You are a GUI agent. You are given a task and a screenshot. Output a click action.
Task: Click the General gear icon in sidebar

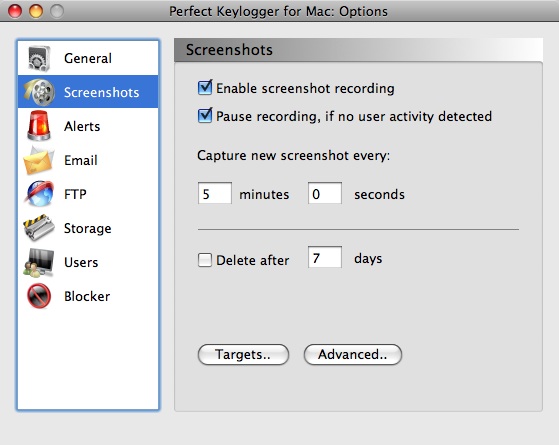coord(39,58)
